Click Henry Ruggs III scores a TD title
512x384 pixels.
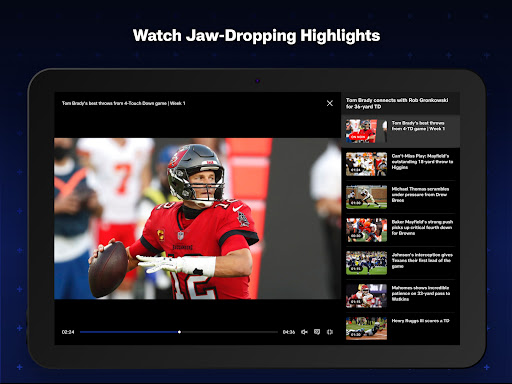point(420,321)
